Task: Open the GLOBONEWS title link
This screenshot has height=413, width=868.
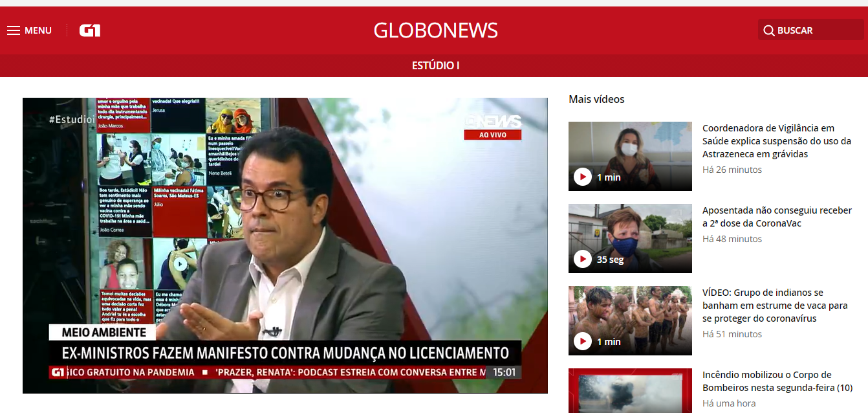Action: click(x=436, y=30)
